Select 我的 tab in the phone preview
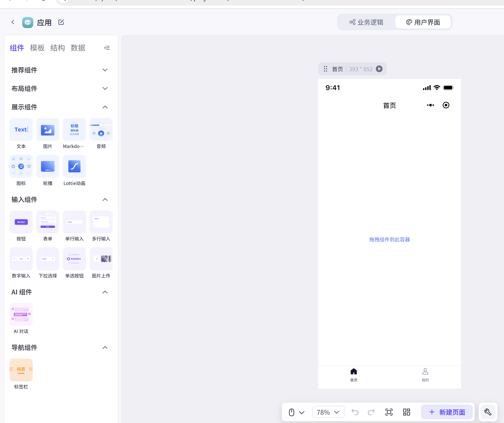 [425, 375]
